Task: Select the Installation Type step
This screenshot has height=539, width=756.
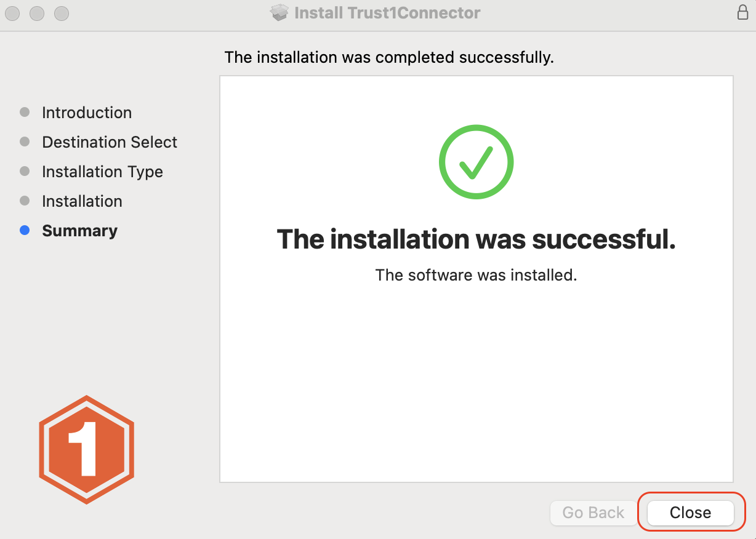Action: coord(102,172)
